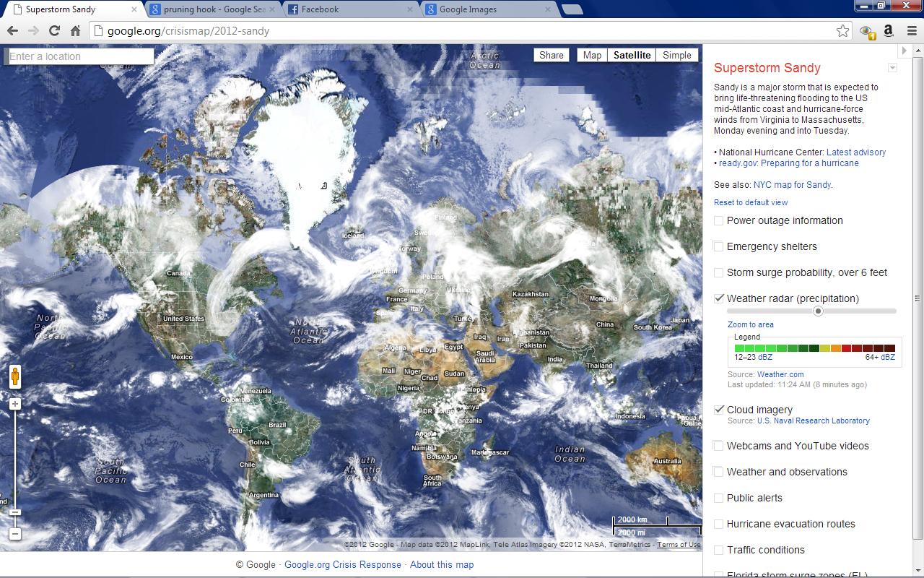Close the Superstorm Sandy tab
This screenshot has height=578, width=924.
point(134,9)
